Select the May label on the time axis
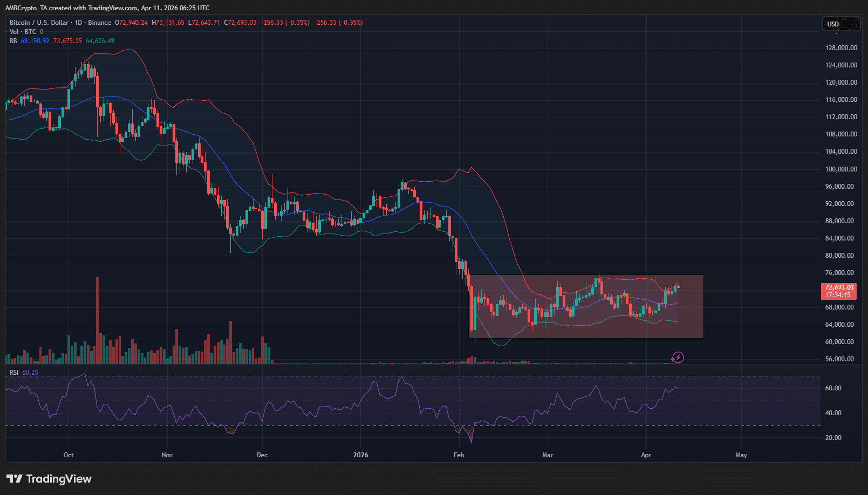The width and height of the screenshot is (868, 495). point(741,455)
